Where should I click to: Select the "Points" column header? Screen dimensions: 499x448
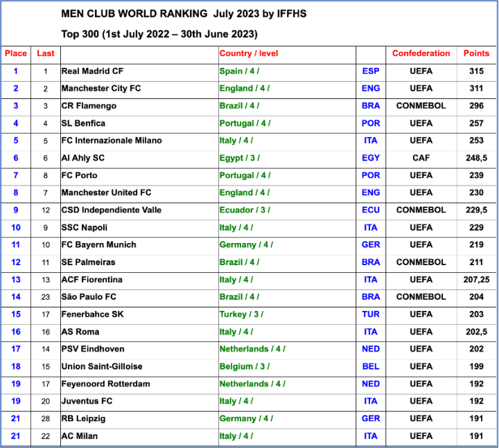pyautogui.click(x=476, y=53)
